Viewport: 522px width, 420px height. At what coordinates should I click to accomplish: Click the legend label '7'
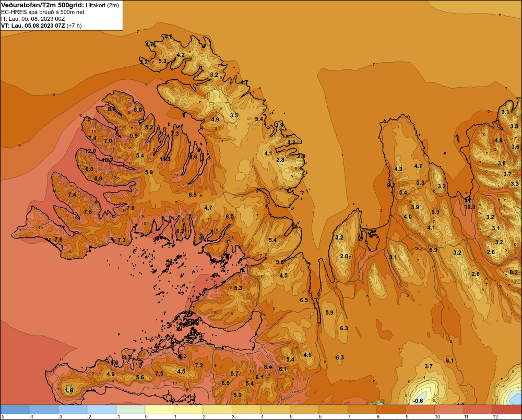pyautogui.click(x=349, y=417)
